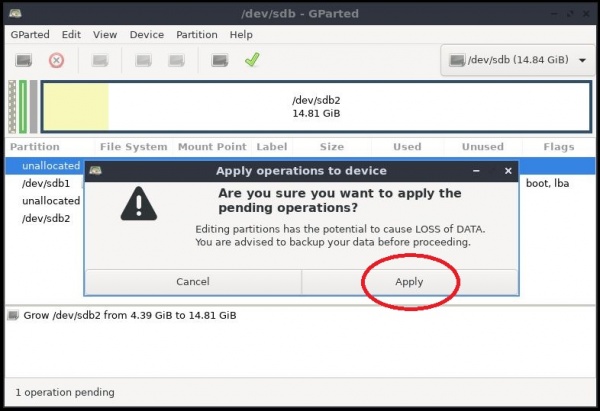The height and width of the screenshot is (411, 600).
Task: Open the View menu
Action: tap(104, 34)
